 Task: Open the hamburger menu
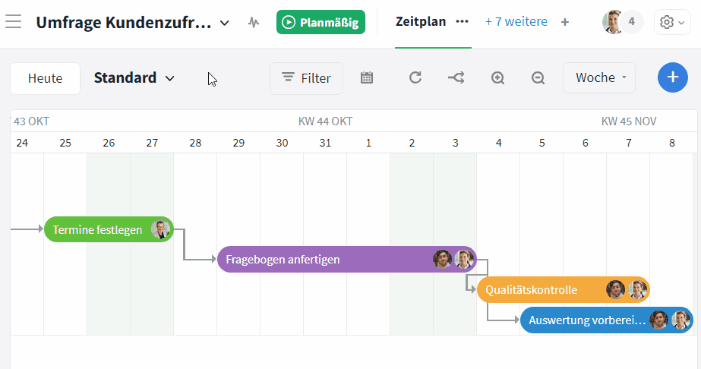click(13, 21)
